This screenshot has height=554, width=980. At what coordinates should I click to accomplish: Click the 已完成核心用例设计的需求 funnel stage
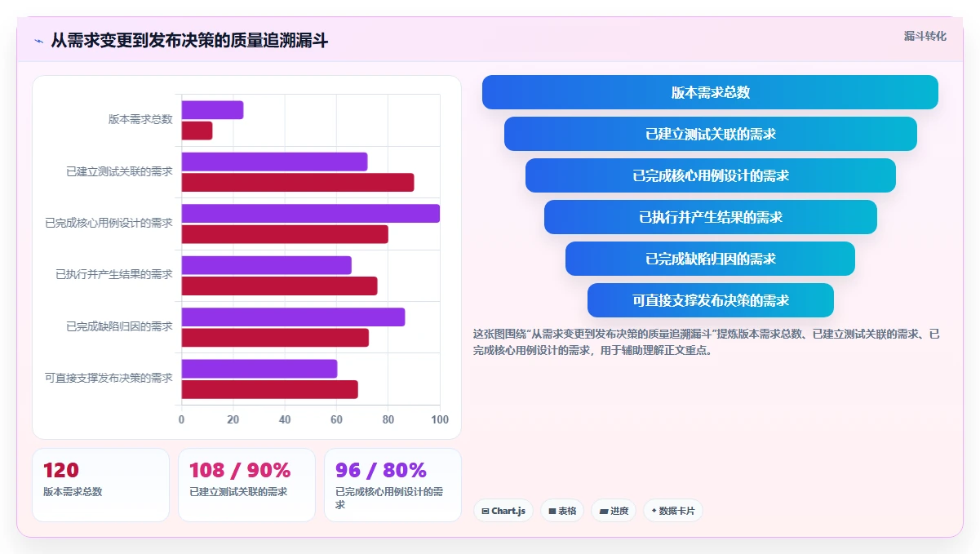tap(710, 175)
